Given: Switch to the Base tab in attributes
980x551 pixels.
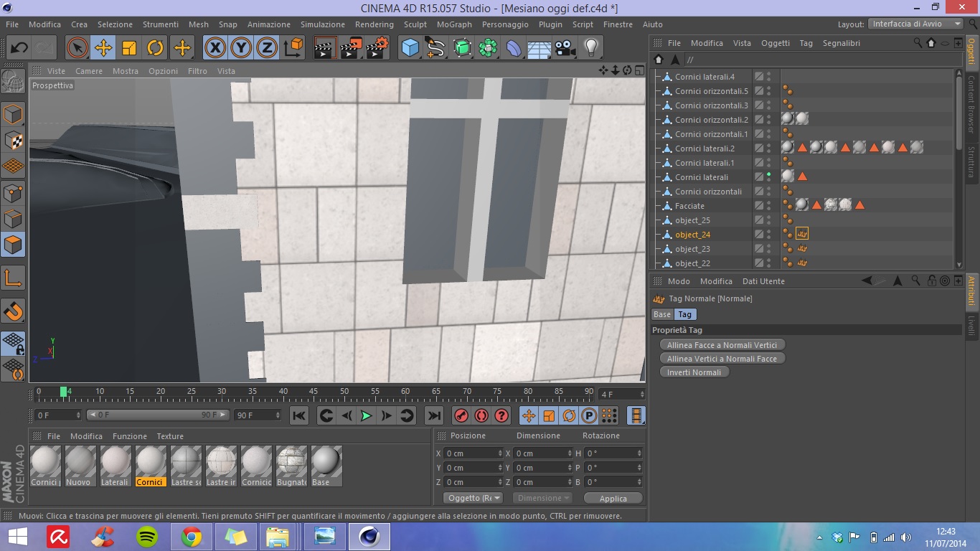Looking at the screenshot, I should (x=662, y=314).
